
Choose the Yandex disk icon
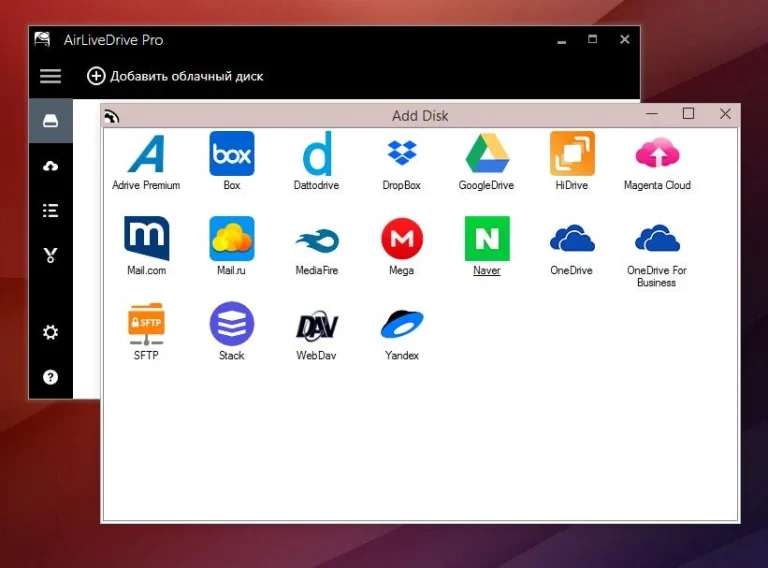[402, 324]
